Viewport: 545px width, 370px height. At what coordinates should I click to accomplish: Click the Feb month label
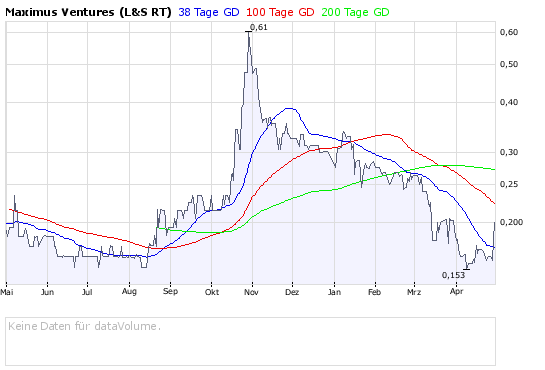(x=374, y=292)
